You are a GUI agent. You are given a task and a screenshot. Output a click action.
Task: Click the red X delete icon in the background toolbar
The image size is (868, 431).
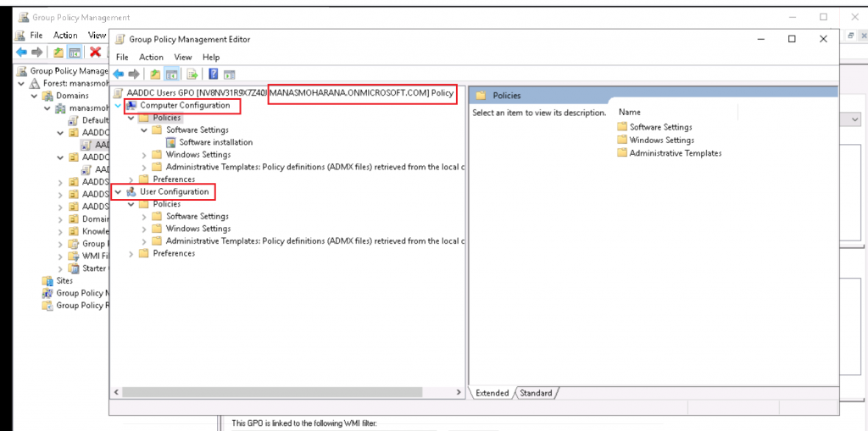click(96, 52)
